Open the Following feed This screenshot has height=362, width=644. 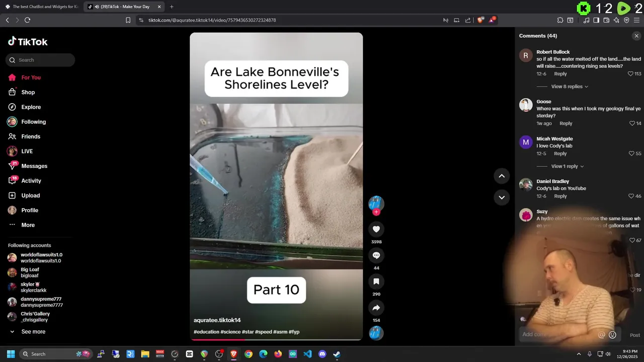27,122
